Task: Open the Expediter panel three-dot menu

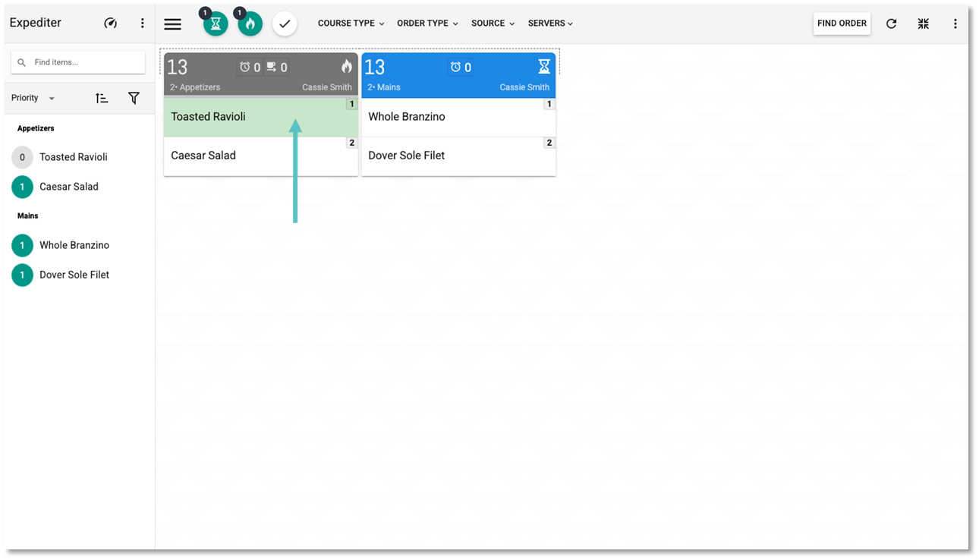Action: [142, 24]
